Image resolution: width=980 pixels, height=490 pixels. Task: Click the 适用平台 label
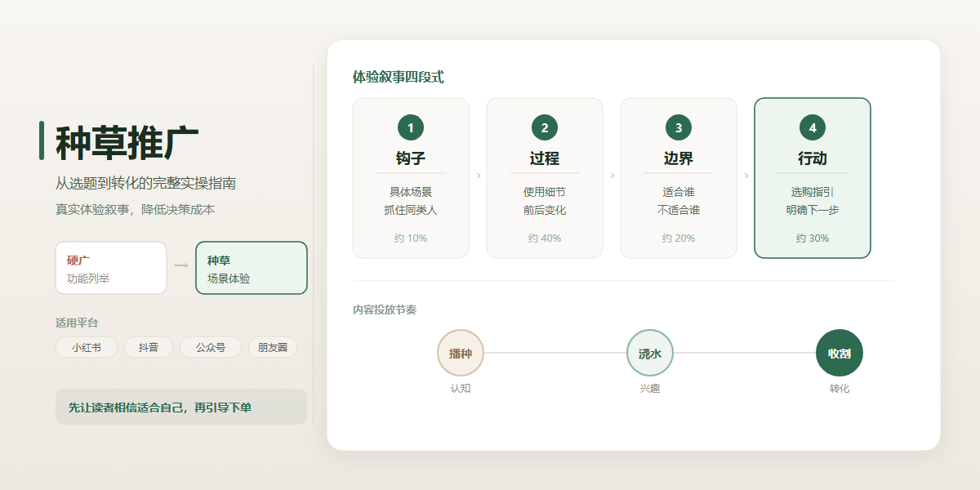click(x=77, y=323)
